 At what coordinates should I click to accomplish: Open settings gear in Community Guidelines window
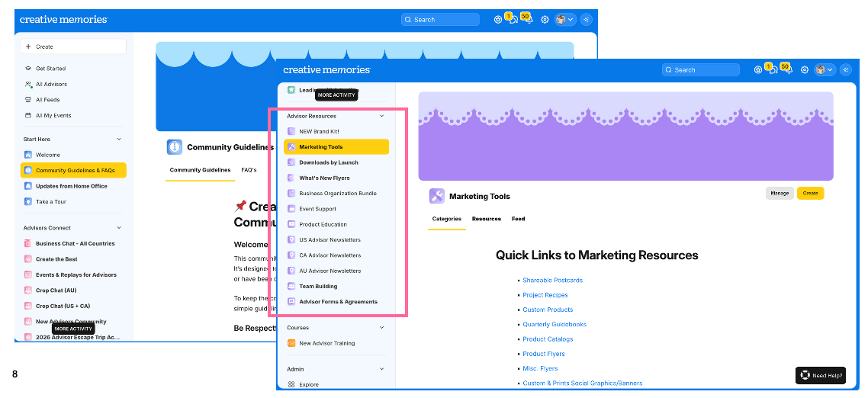[545, 19]
